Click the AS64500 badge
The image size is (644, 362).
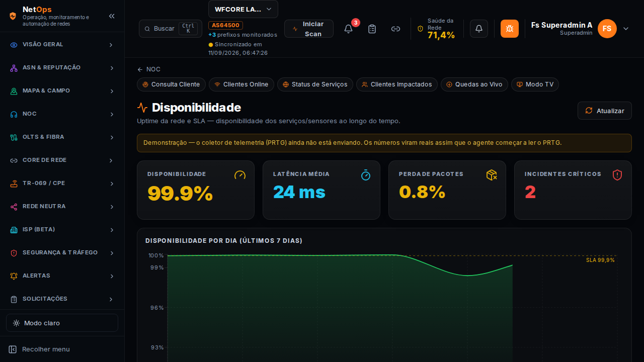point(226,25)
